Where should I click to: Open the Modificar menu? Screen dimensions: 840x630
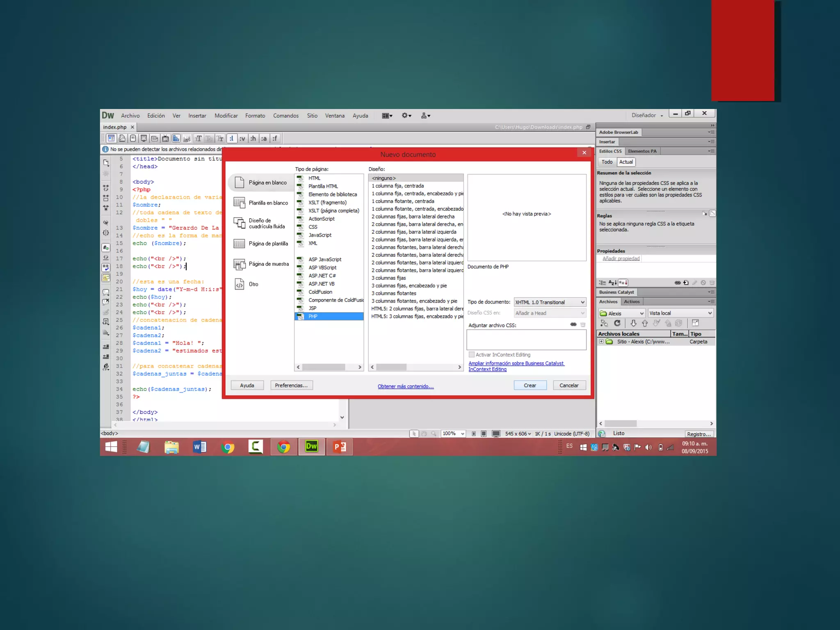tap(226, 116)
